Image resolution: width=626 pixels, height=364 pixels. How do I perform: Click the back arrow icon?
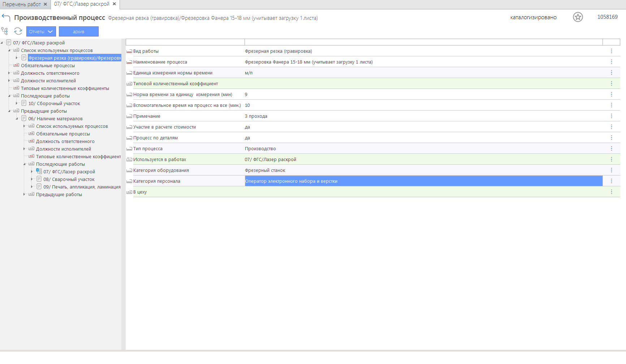point(6,17)
